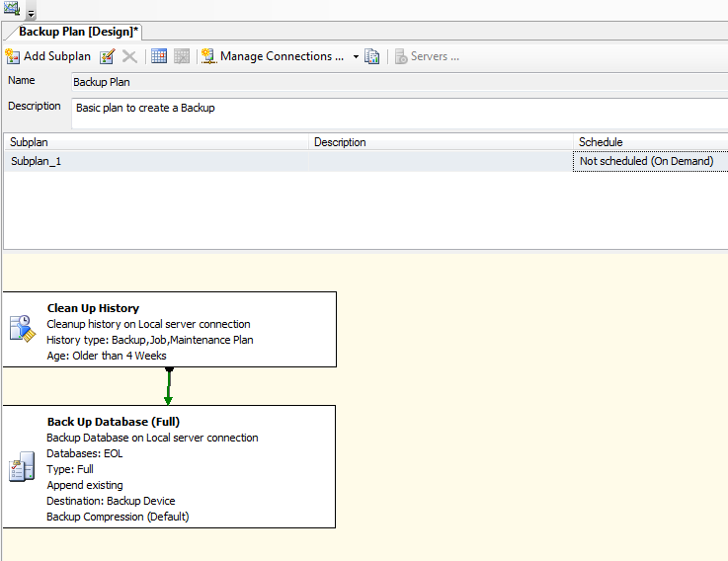Select Back Up Database (Full) title

click(x=114, y=422)
